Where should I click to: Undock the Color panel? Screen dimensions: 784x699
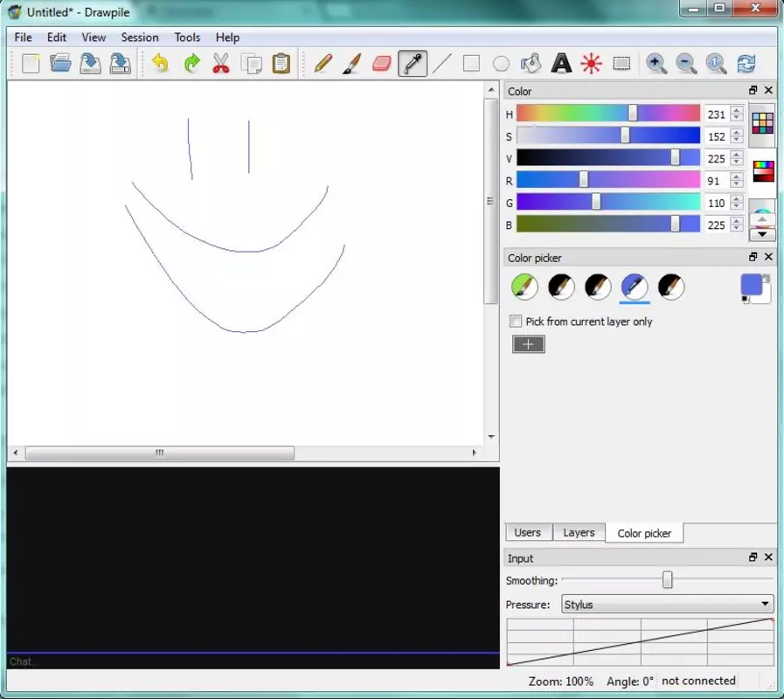(x=753, y=90)
